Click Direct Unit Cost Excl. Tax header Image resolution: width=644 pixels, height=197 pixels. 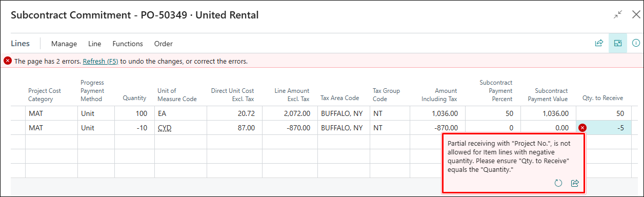(x=233, y=95)
